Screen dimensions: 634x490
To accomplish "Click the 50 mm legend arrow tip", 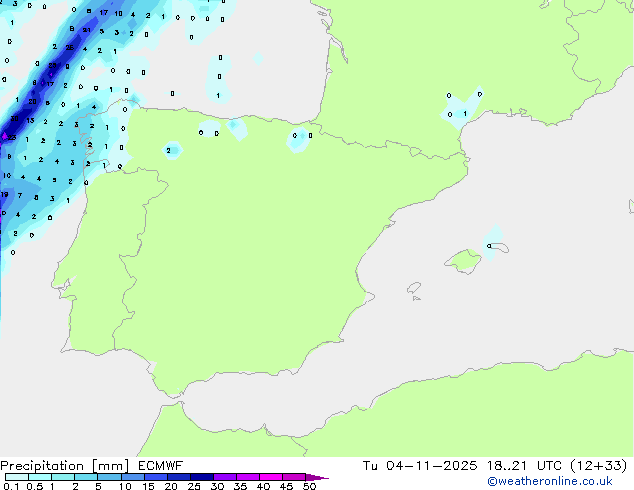I will pos(317,477).
